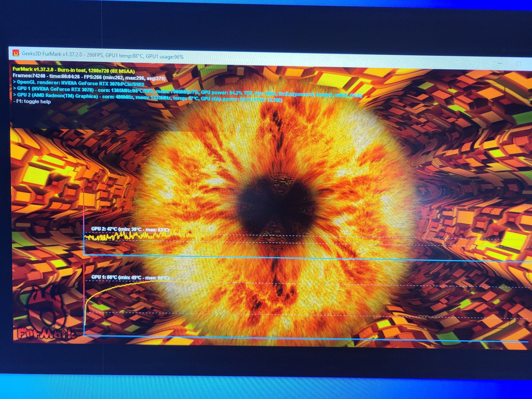
Task: Click the 'GPU 1 (NVIDIA GeForce RTX 3070)' info line
Action: click(x=187, y=92)
